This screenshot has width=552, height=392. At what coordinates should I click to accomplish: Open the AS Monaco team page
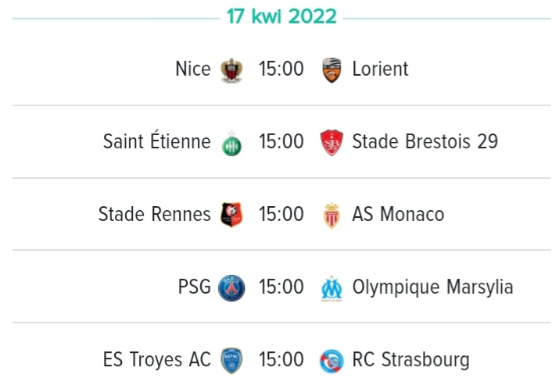coord(398,214)
